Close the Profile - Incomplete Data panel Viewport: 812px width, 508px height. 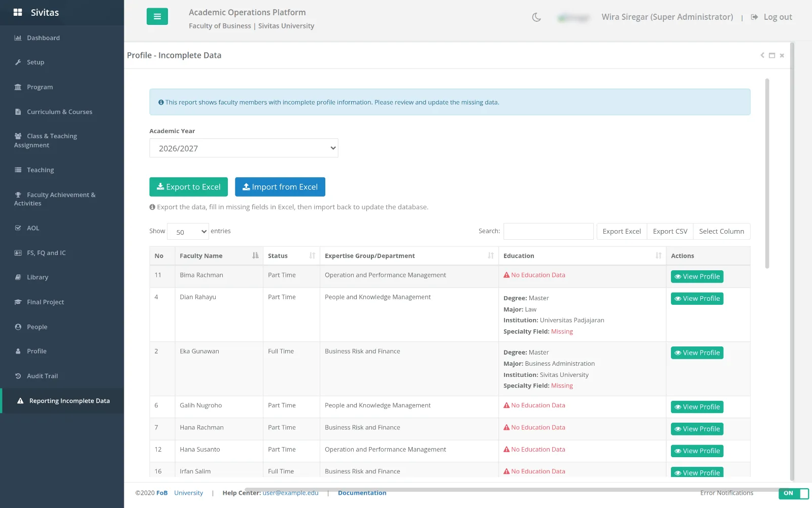[782, 55]
